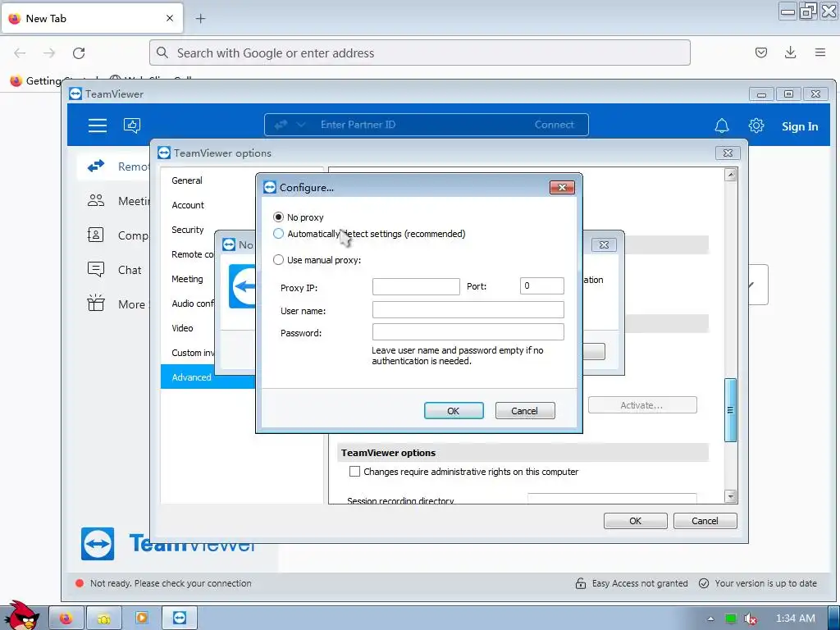
Task: Select Meeting people icon in sidebar
Action: point(96,201)
